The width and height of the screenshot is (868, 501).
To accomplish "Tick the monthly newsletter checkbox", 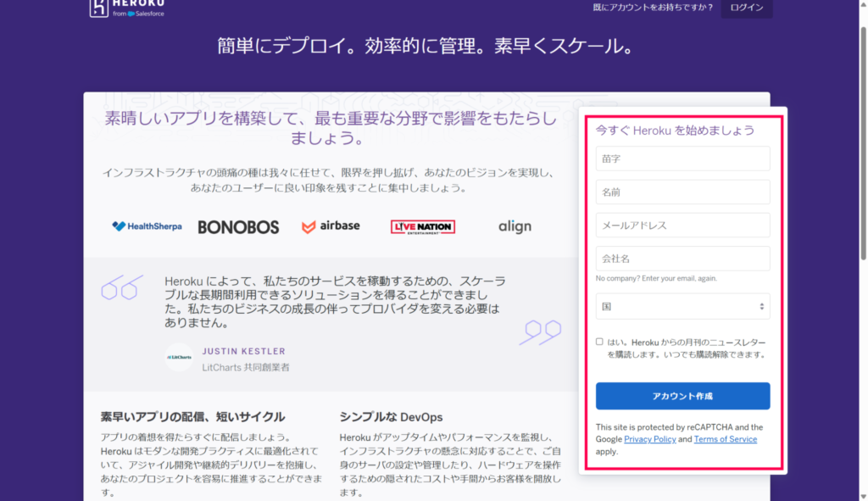I will (x=599, y=342).
